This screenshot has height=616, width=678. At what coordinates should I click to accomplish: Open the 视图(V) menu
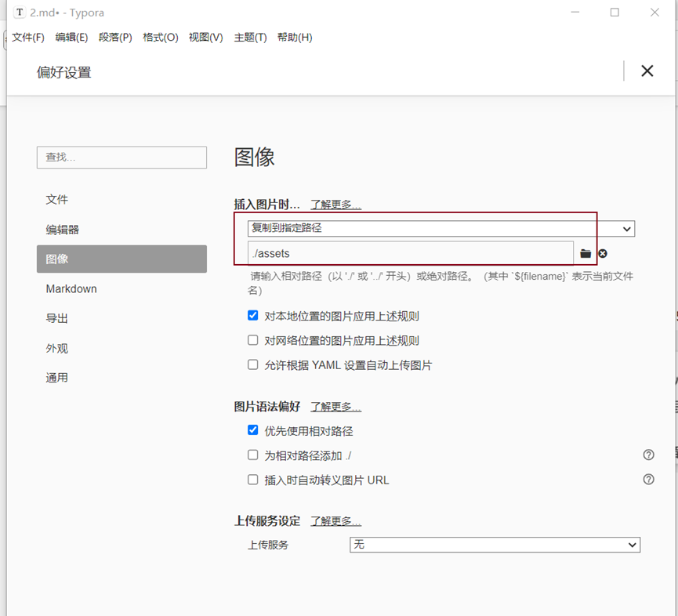[206, 38]
